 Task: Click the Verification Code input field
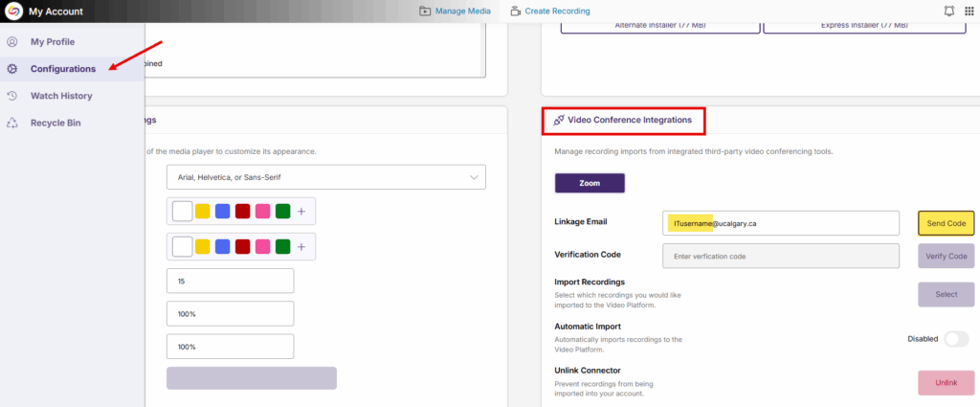point(781,256)
